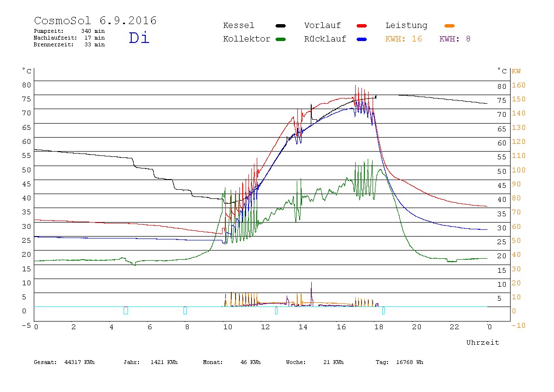The width and height of the screenshot is (554, 392).
Task: Click the cyan burner marker after hour 18
Action: (x=383, y=310)
